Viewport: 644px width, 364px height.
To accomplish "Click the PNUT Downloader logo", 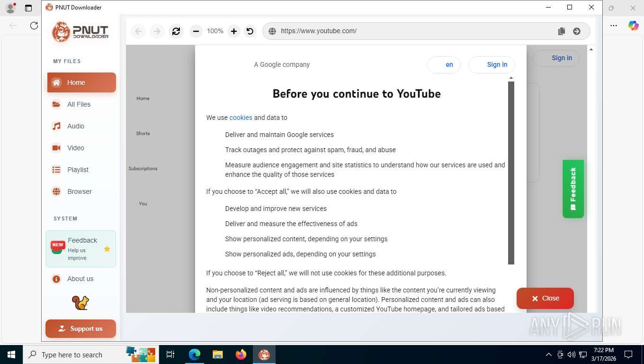I will click(x=80, y=32).
